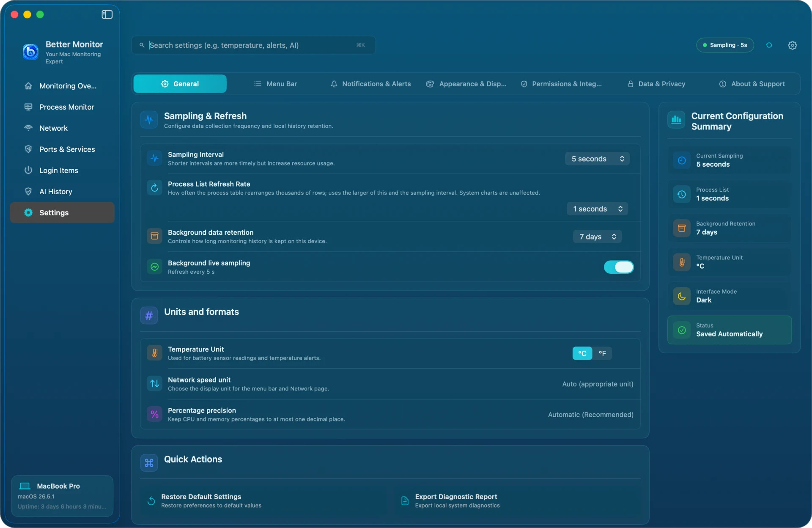Screen dimensions: 812x528
Task: Select the °F temperature unit
Action: (602, 353)
